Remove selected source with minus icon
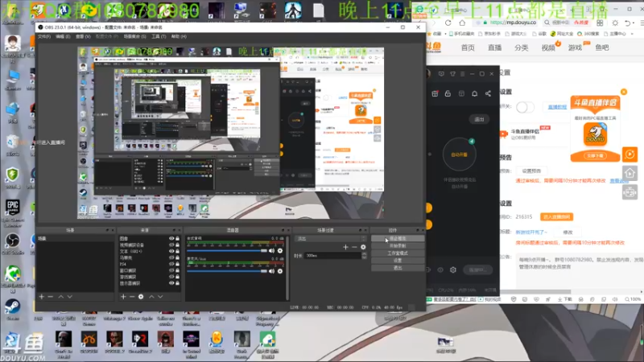This screenshot has width=644, height=362. [132, 296]
